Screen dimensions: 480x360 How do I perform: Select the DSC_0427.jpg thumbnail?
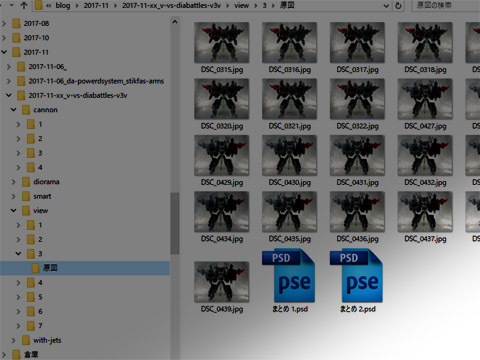425,99
